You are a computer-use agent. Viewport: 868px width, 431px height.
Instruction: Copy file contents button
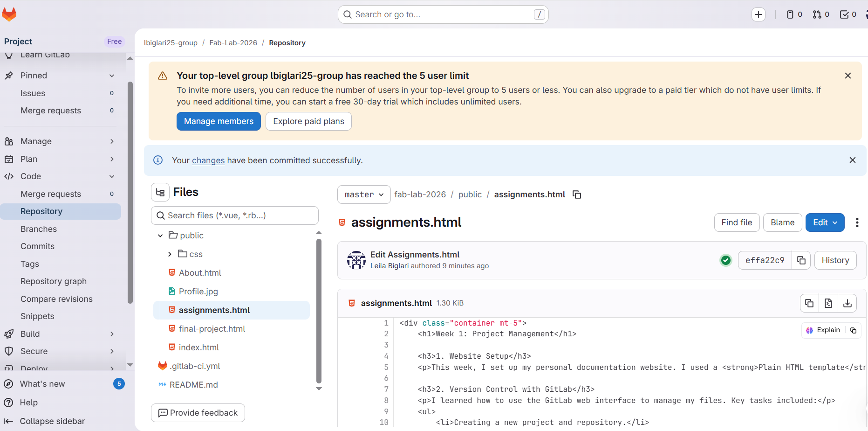click(x=809, y=303)
